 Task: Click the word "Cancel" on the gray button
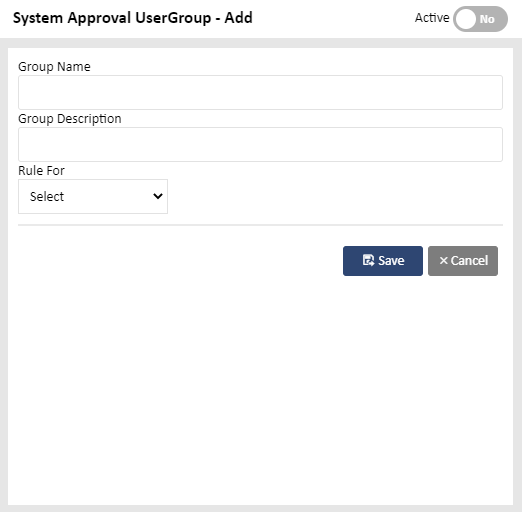[469, 260]
